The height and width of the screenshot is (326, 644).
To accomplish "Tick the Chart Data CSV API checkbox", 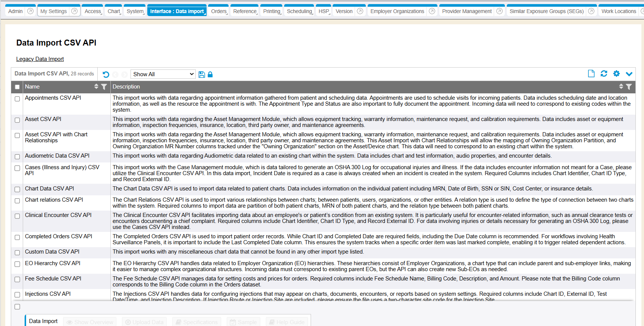I will pyautogui.click(x=17, y=190).
